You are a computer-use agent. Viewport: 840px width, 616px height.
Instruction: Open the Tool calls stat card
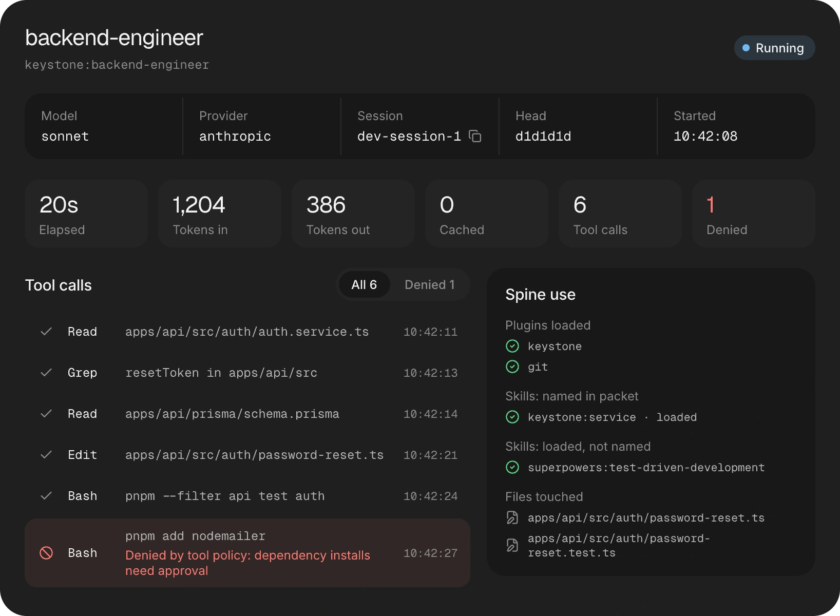[x=620, y=214]
